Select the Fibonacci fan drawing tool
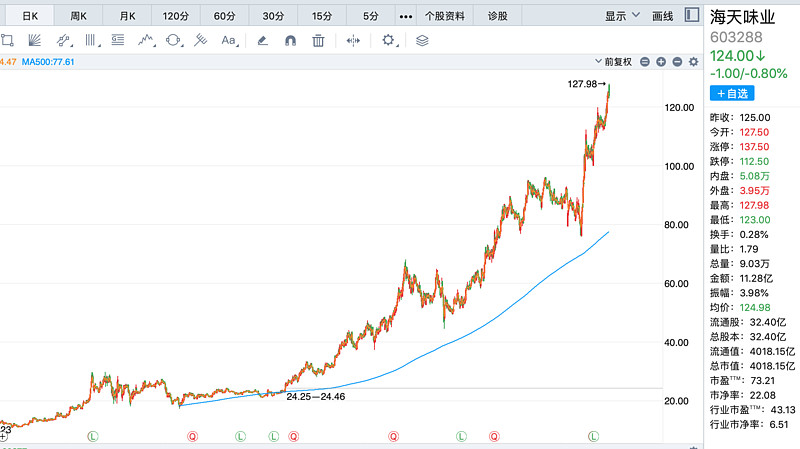This screenshot has height=449, width=800. click(34, 40)
